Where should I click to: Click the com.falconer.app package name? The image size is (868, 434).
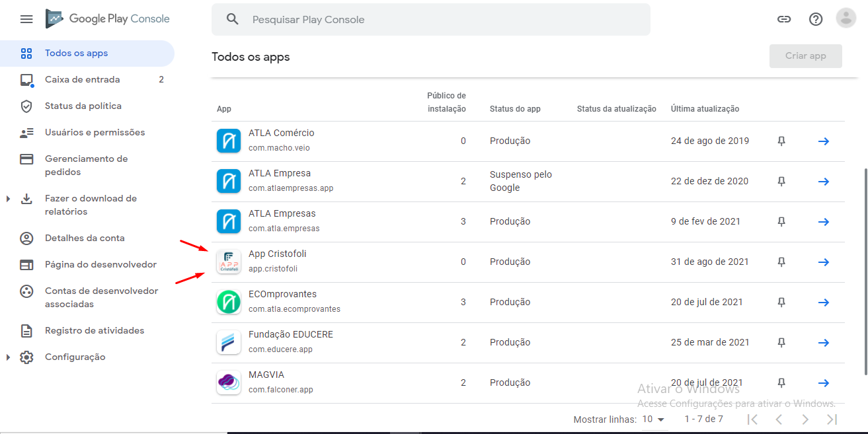tap(281, 390)
